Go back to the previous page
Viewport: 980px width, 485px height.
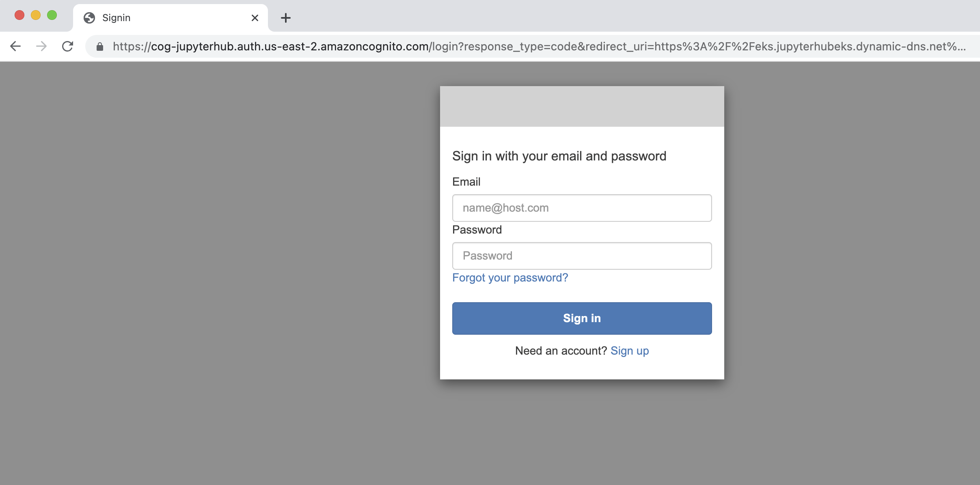pos(15,46)
